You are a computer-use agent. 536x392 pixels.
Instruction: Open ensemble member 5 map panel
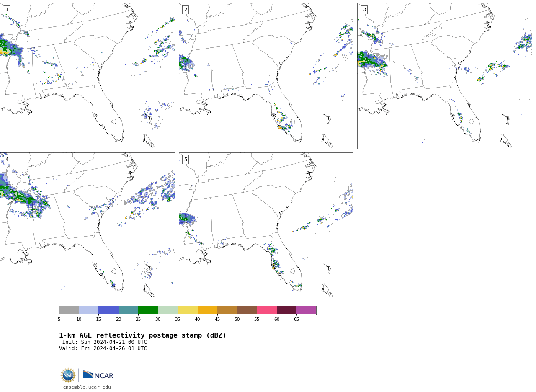click(x=266, y=226)
